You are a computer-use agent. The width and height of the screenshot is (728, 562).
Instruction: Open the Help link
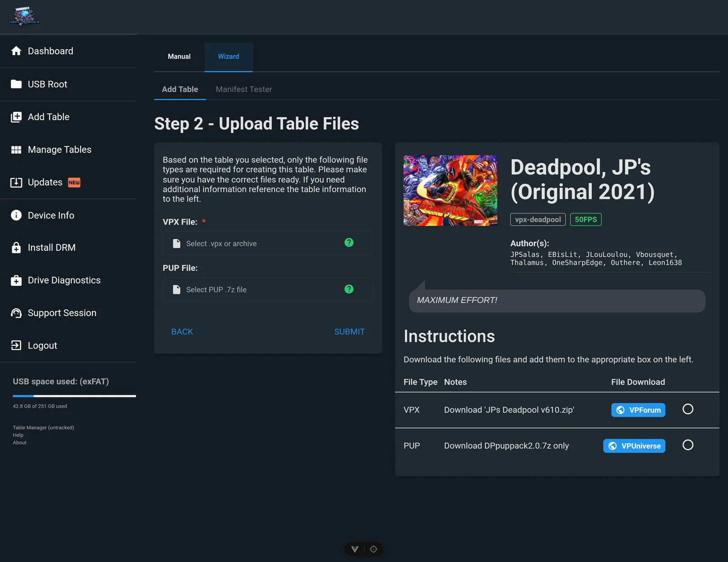click(x=18, y=435)
